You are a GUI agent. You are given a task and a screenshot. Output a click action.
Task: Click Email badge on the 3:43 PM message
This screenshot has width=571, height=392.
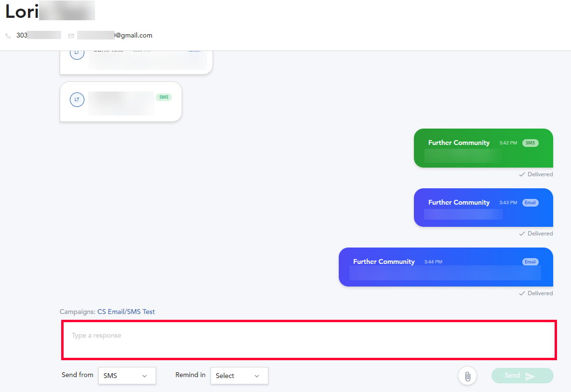pos(530,203)
